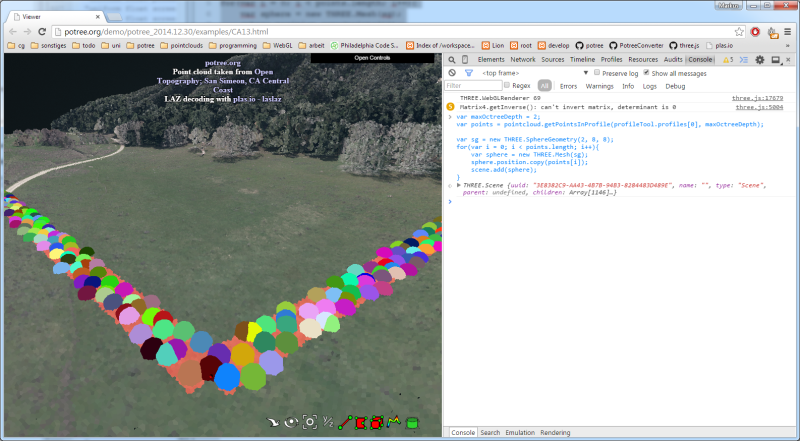
Task: Toggle the Regex filter checkbox
Action: (506, 86)
